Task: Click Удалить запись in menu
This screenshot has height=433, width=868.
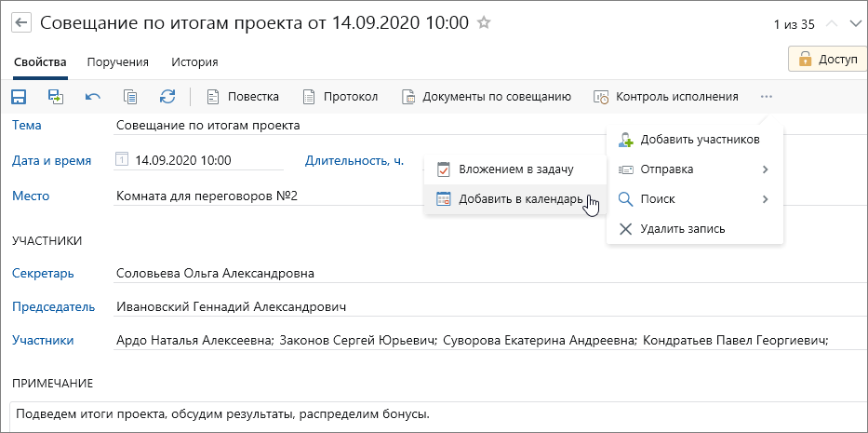Action: point(682,228)
